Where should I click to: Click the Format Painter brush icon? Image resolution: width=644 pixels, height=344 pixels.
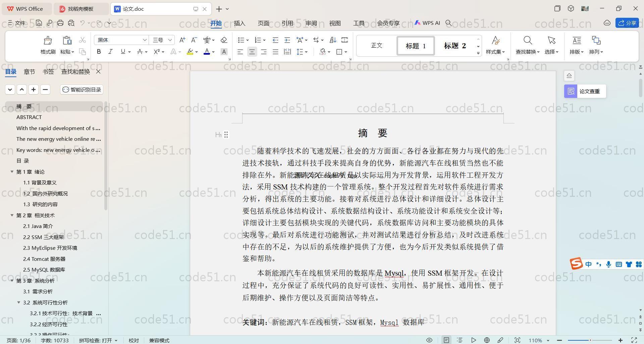pos(48,41)
